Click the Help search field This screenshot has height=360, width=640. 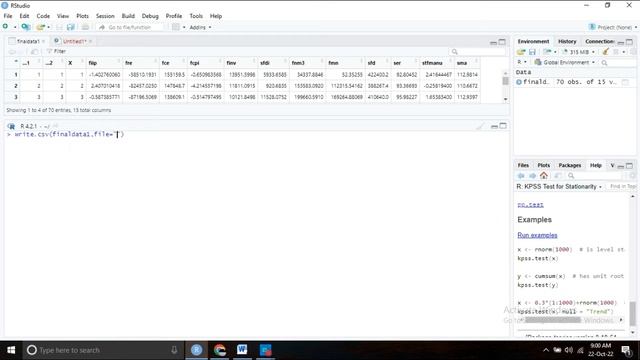pos(594,176)
